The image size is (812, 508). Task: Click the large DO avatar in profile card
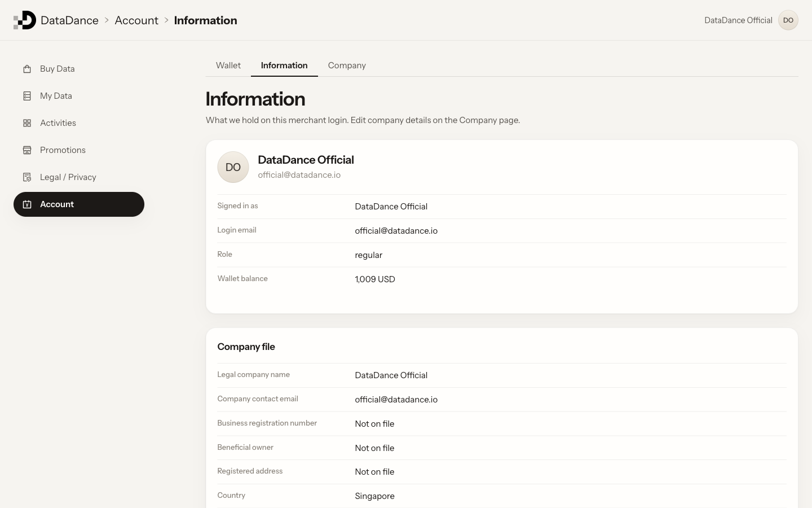[x=233, y=167]
